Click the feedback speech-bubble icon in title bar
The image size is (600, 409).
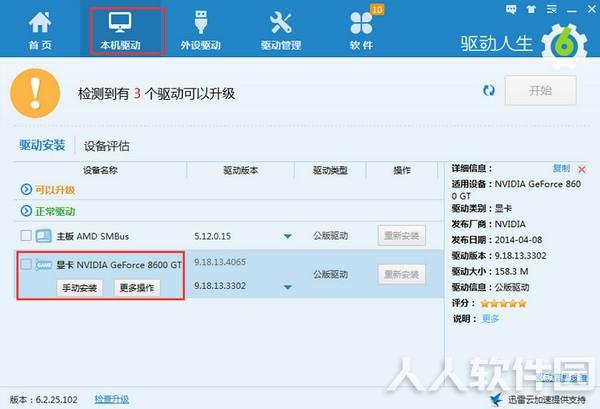(x=511, y=9)
